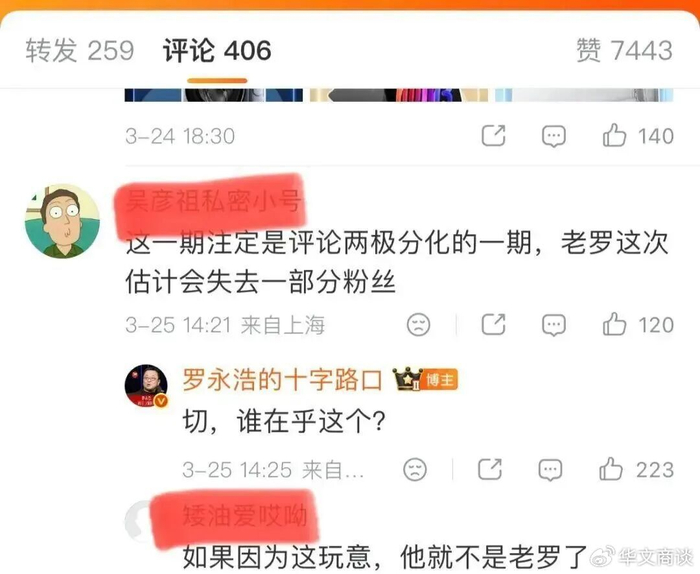The width and height of the screenshot is (700, 574).
Task: Tap sad face on the 14:25 reply
Action: pyautogui.click(x=415, y=470)
